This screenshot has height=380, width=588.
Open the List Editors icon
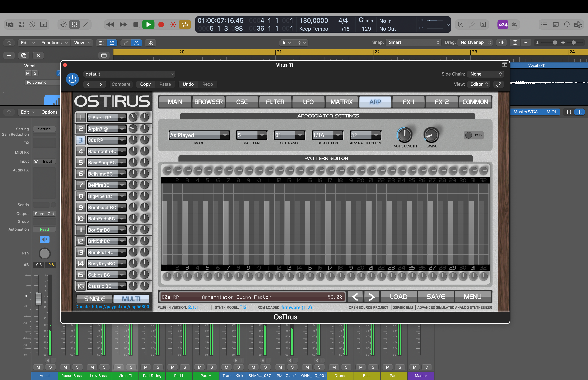pos(544,24)
